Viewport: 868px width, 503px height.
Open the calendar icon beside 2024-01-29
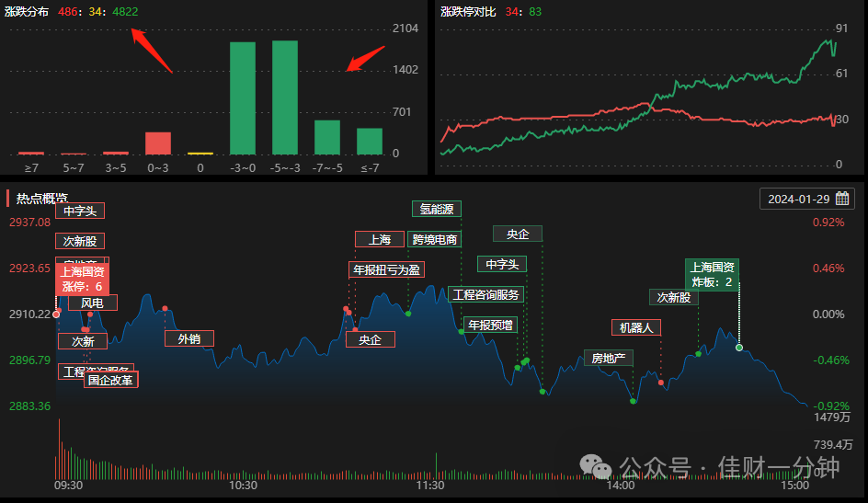click(x=842, y=199)
